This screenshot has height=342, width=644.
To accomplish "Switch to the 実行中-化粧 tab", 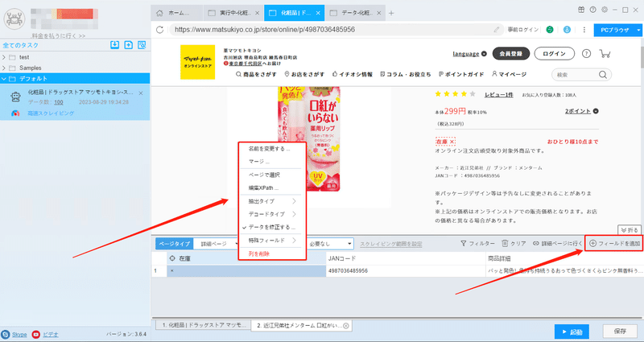I will [233, 13].
